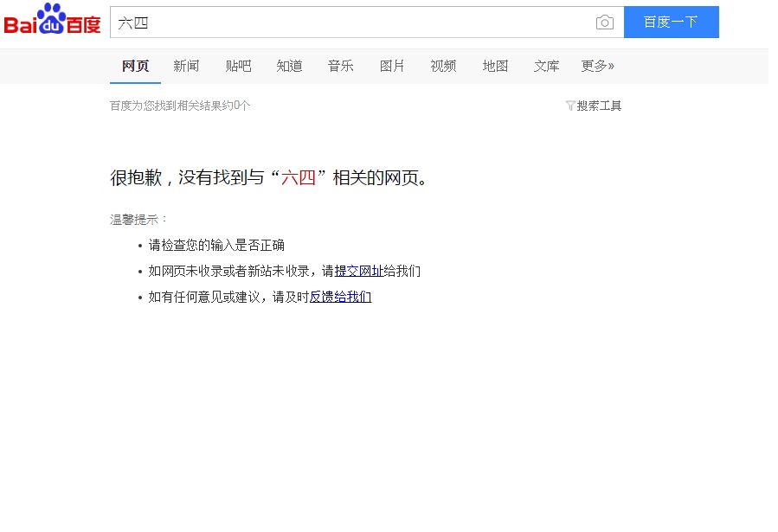
Task: Open 搜索工具 filter options
Action: click(594, 106)
